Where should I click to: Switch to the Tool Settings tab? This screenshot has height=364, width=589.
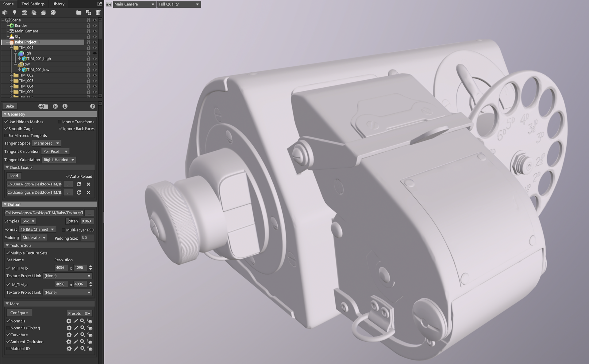click(x=33, y=4)
